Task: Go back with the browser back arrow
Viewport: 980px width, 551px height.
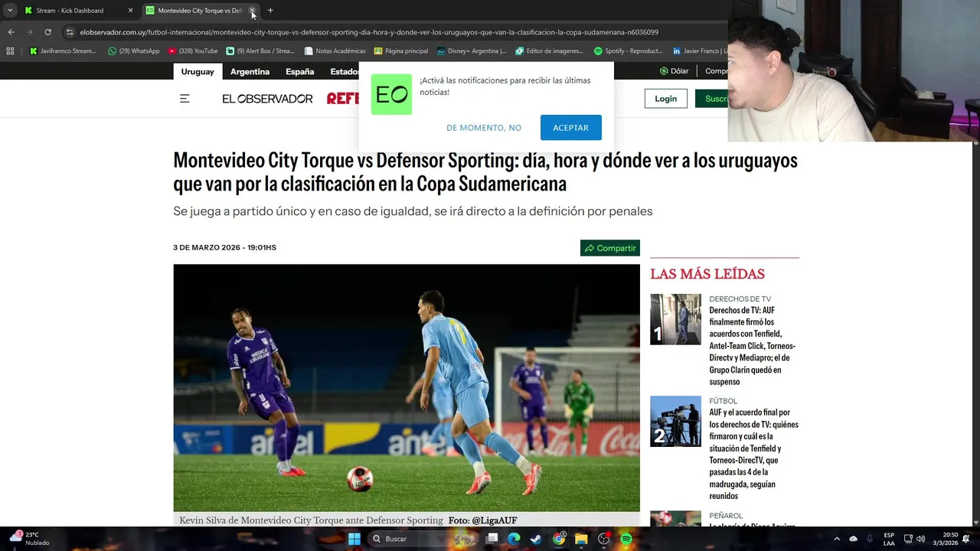Action: click(11, 32)
